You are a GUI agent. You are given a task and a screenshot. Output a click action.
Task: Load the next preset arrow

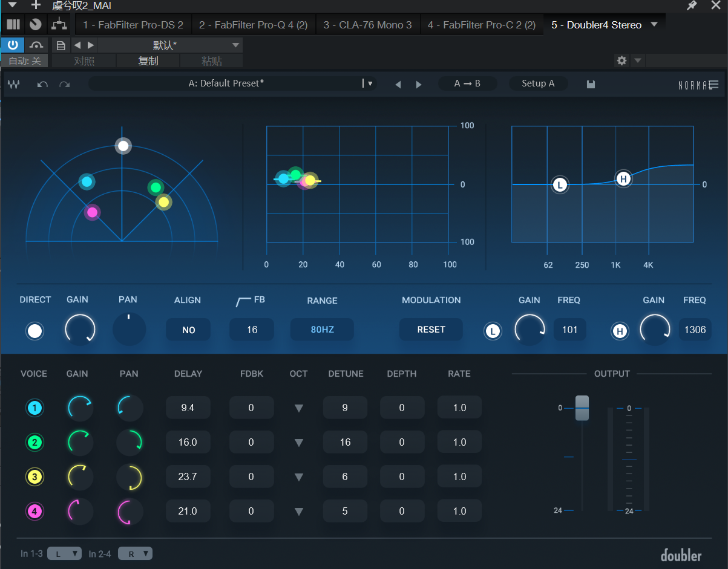click(x=419, y=84)
